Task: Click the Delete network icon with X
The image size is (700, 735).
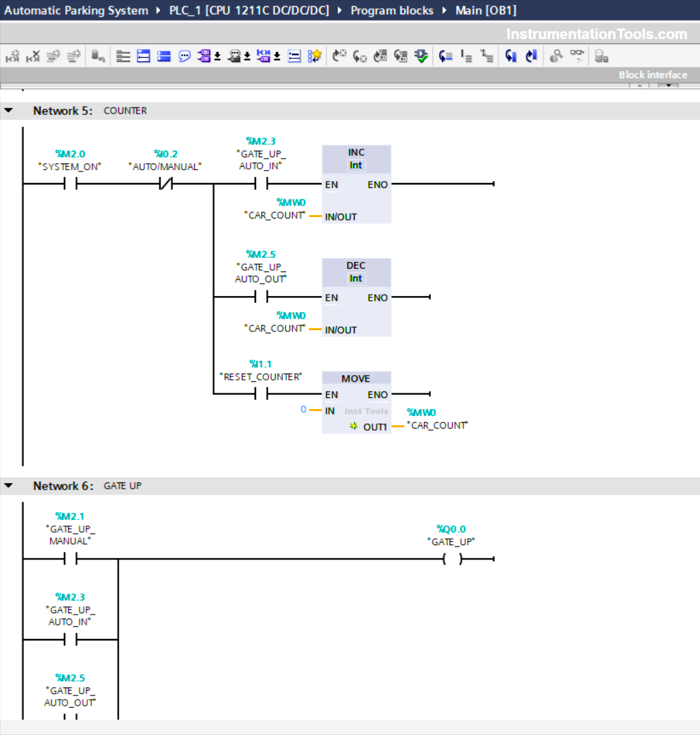Action: pyautogui.click(x=33, y=56)
